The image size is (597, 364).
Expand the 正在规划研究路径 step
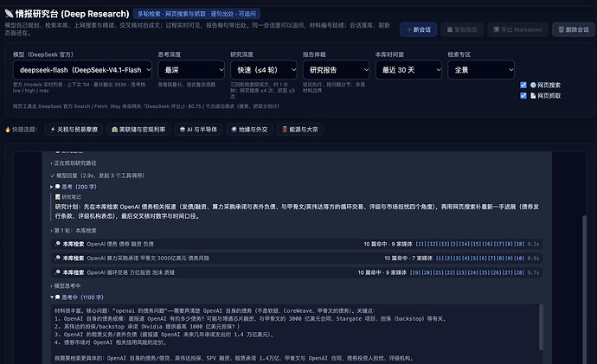[x=73, y=163]
